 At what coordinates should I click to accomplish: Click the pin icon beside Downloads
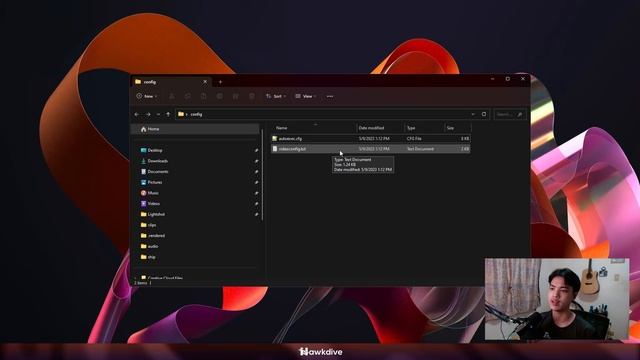(x=256, y=161)
